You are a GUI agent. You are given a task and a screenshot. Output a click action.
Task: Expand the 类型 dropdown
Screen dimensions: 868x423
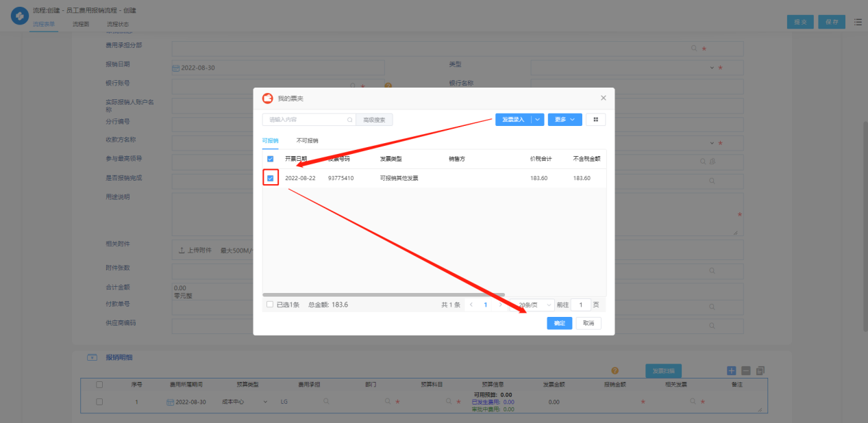pyautogui.click(x=712, y=68)
